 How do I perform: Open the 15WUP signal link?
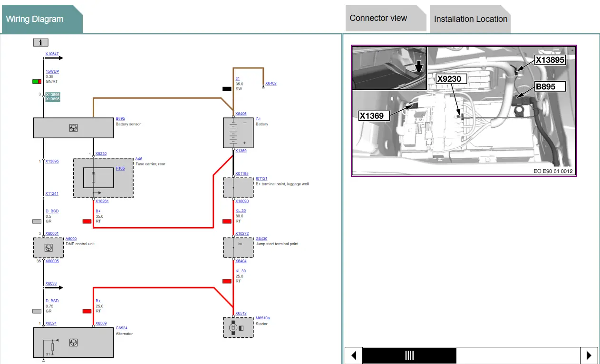(x=52, y=71)
